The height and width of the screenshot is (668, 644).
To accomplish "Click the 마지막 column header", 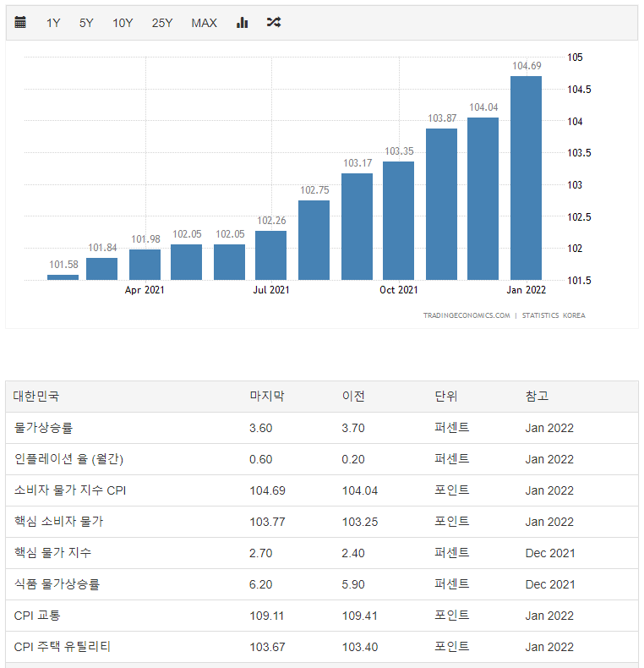I will pos(266,397).
